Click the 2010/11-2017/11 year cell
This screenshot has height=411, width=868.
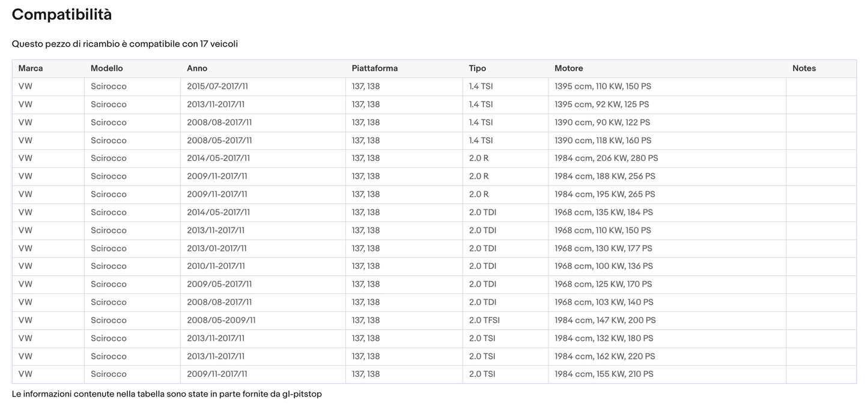(x=217, y=266)
